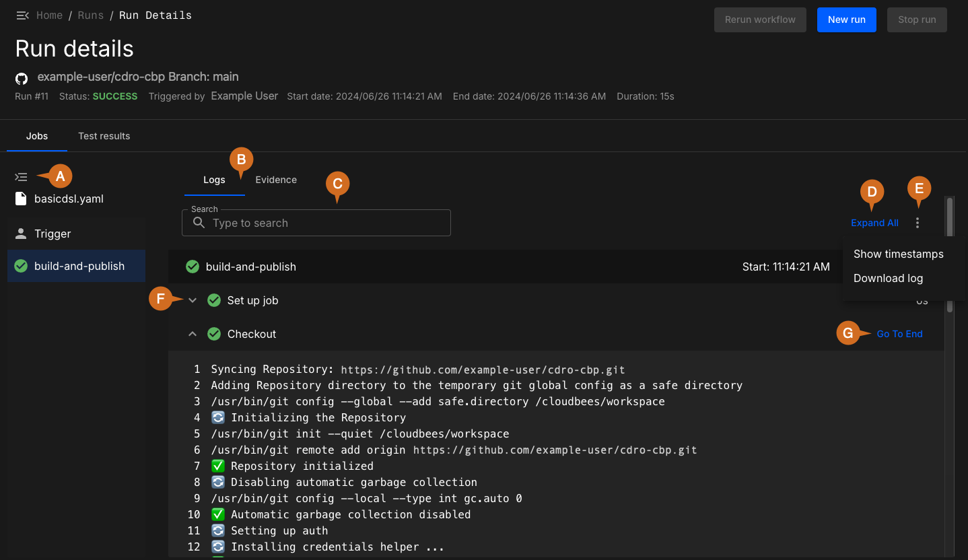Click Expand All link

(874, 223)
